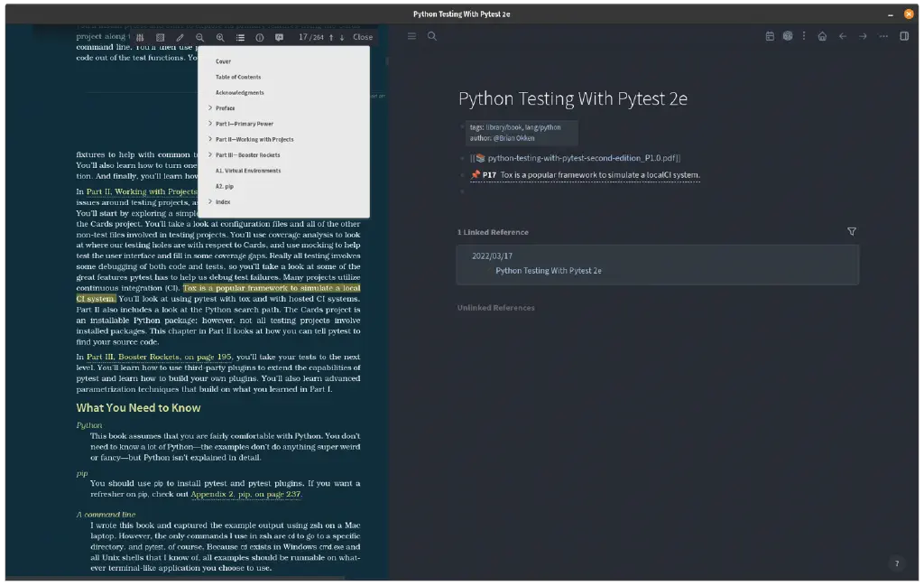Image resolution: width=924 pixels, height=586 pixels.
Task: Expand the Index outline chevron
Action: (209, 201)
